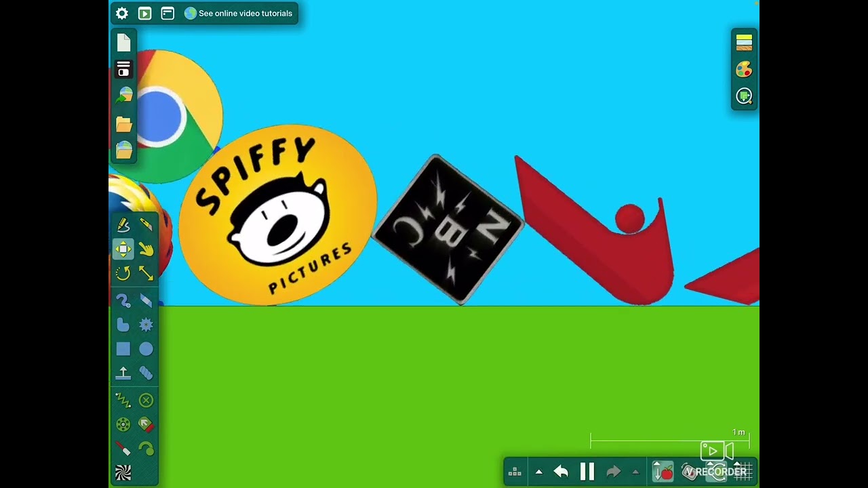Select the Spring tool

pyautogui.click(x=123, y=401)
